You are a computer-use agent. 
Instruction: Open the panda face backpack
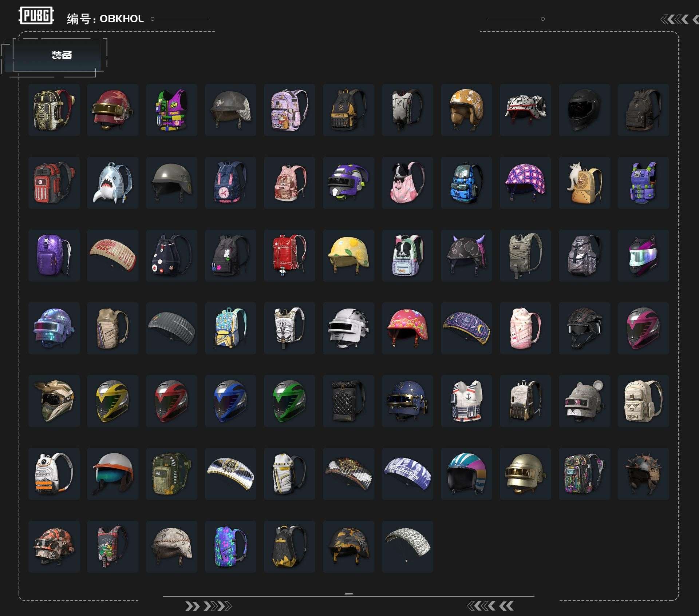tap(408, 255)
